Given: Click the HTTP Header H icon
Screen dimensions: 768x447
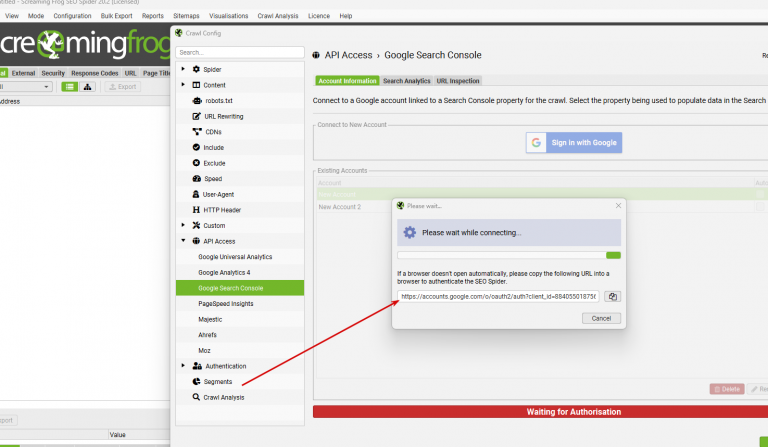Looking at the screenshot, I should coord(196,210).
